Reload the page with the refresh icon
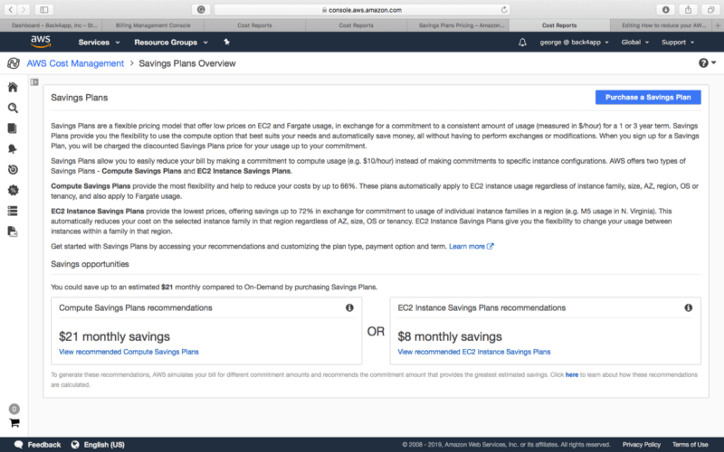This screenshot has width=724, height=452. click(504, 10)
